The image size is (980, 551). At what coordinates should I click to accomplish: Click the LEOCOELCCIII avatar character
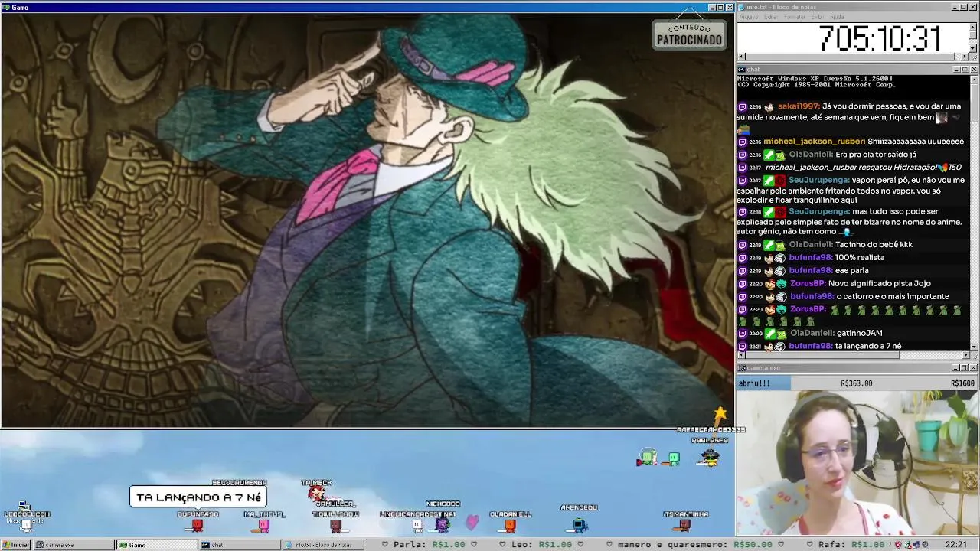click(26, 525)
